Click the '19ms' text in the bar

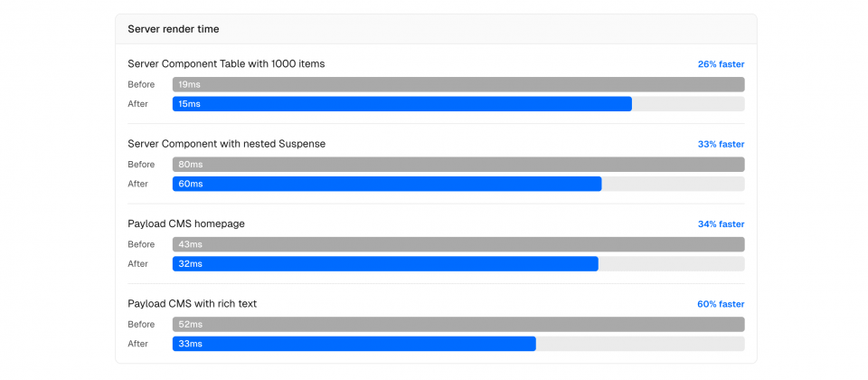189,84
